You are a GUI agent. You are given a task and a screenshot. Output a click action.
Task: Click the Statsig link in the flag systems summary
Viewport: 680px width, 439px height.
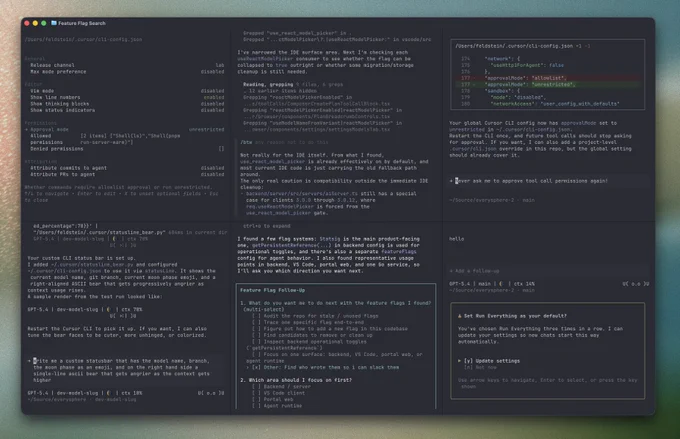click(x=330, y=239)
